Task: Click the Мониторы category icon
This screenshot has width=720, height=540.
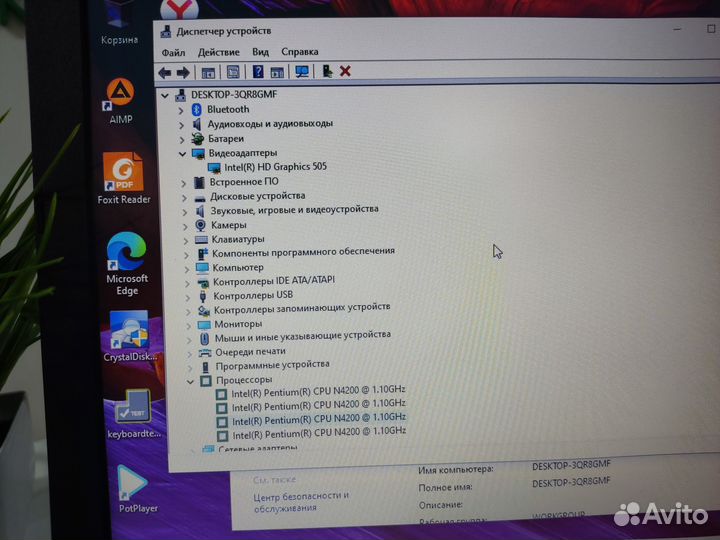Action: (x=204, y=325)
